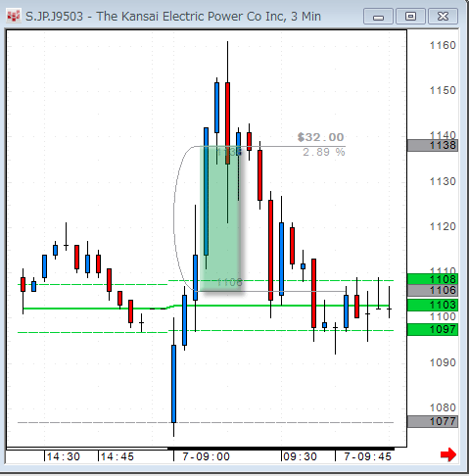The height and width of the screenshot is (476, 469).
Task: Select the green 1108 price label
Action: pyautogui.click(x=433, y=279)
